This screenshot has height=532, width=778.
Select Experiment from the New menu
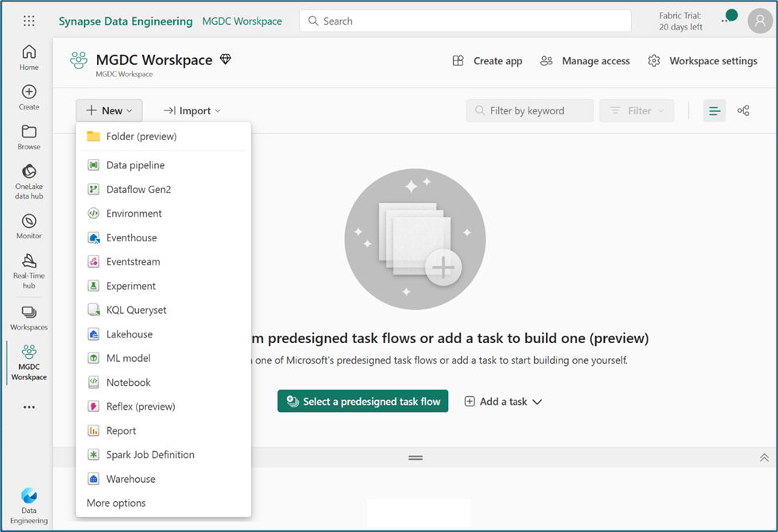click(x=164, y=286)
